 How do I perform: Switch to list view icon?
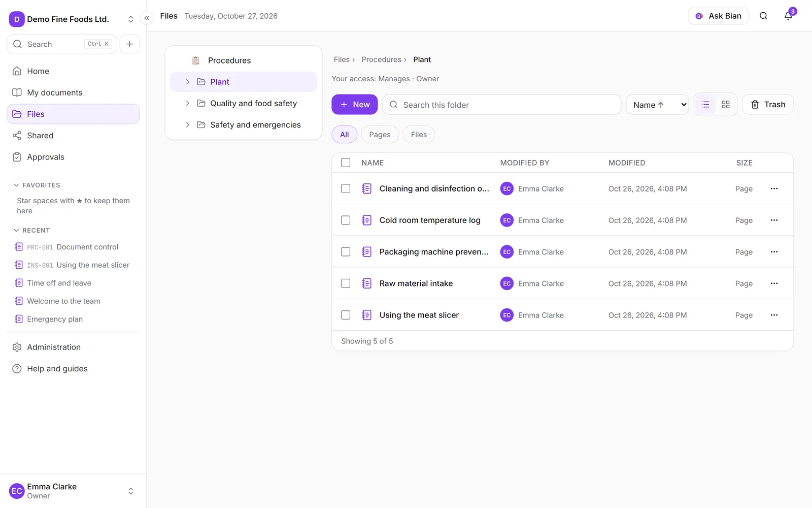click(x=705, y=105)
